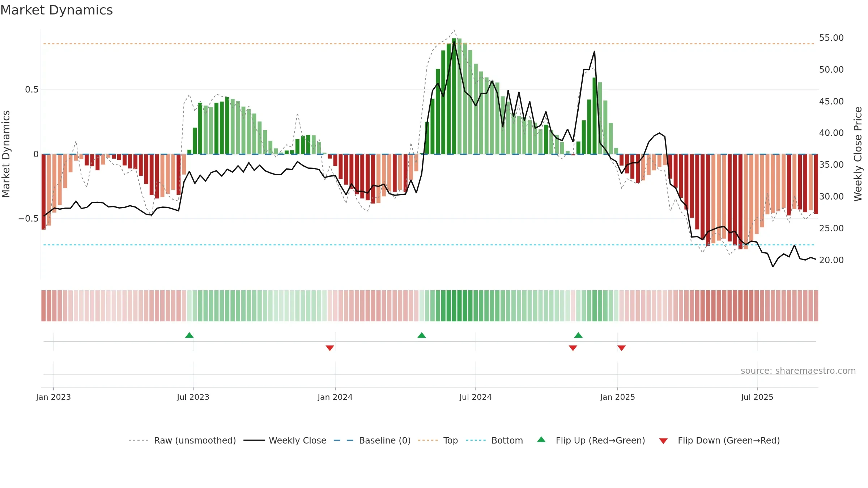Click the Jul 2024 x-axis label

click(x=476, y=397)
